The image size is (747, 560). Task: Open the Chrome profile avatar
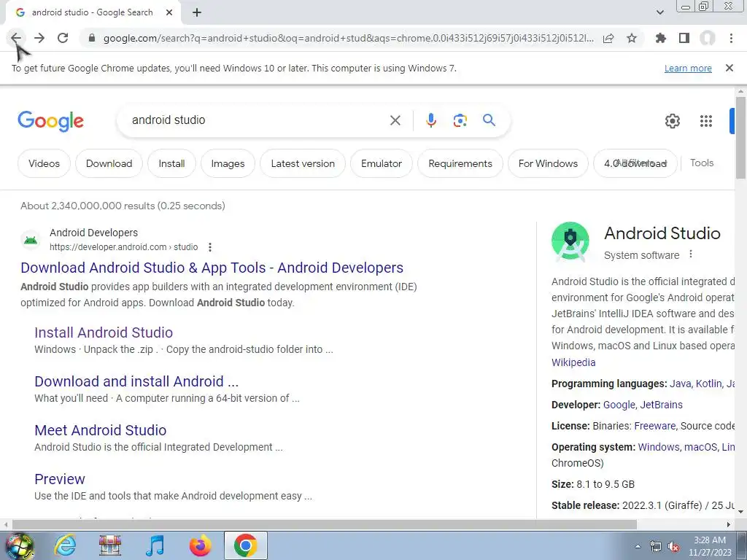708,38
